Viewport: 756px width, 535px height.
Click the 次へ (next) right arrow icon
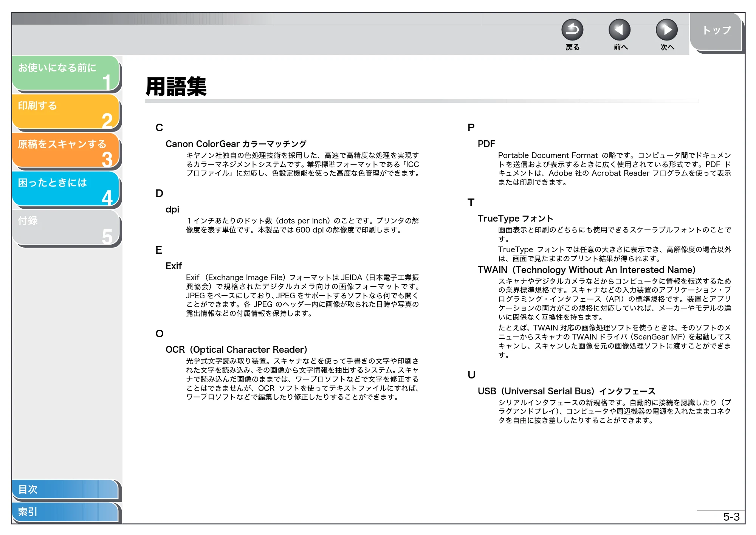click(x=667, y=30)
